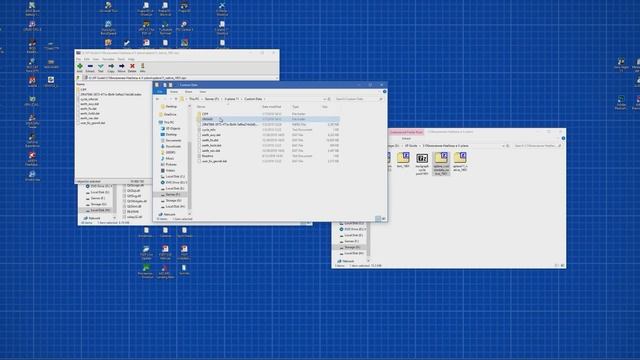Click the Test button in 7-Zip toolbar
This screenshot has width=640, height=360.
[100, 68]
